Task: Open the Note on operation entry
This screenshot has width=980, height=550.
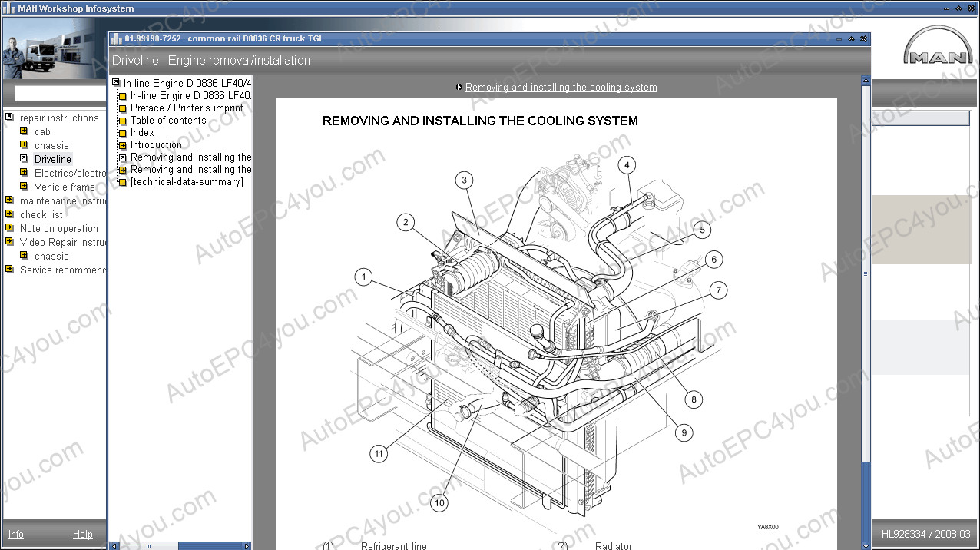Action: point(58,229)
